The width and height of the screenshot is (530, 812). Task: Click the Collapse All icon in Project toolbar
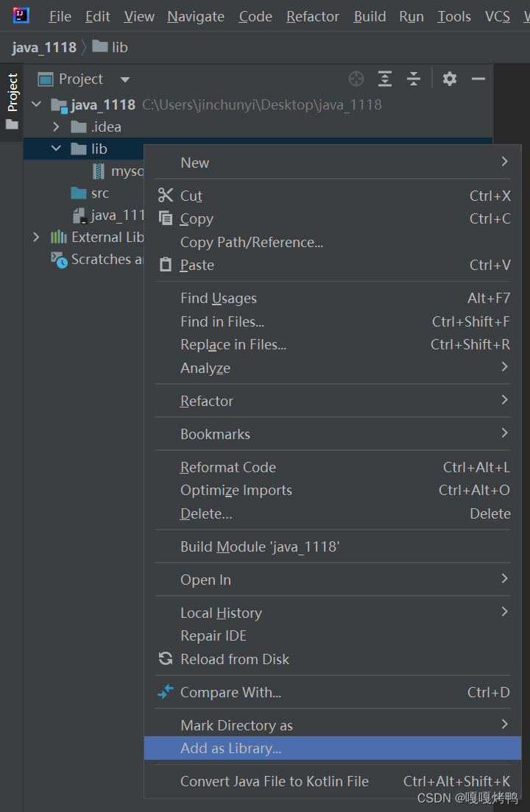pos(413,79)
